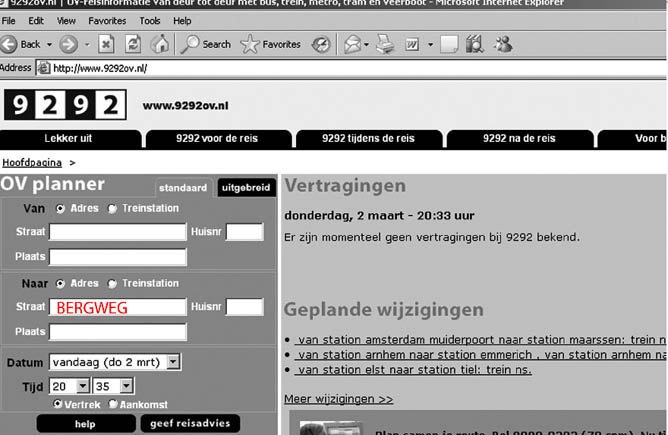Viewport: 668px width, 435px height.
Task: Open the arnhem naar emmerich link
Action: click(x=481, y=355)
